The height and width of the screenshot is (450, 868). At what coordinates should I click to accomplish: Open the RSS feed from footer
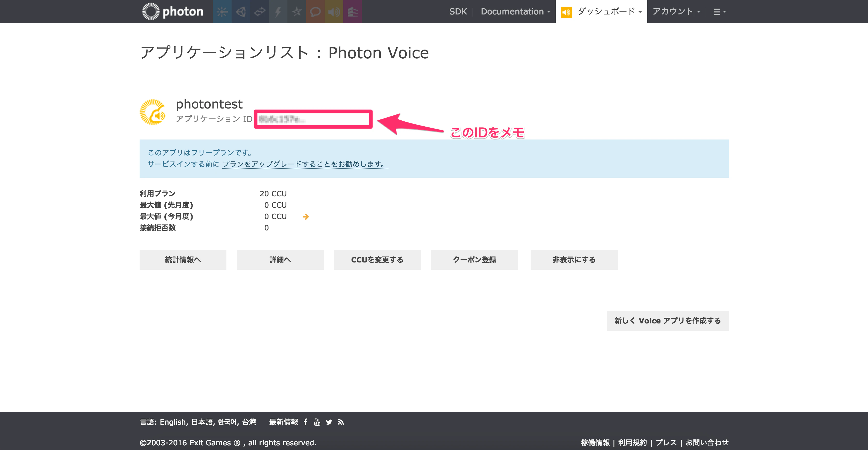click(x=341, y=422)
